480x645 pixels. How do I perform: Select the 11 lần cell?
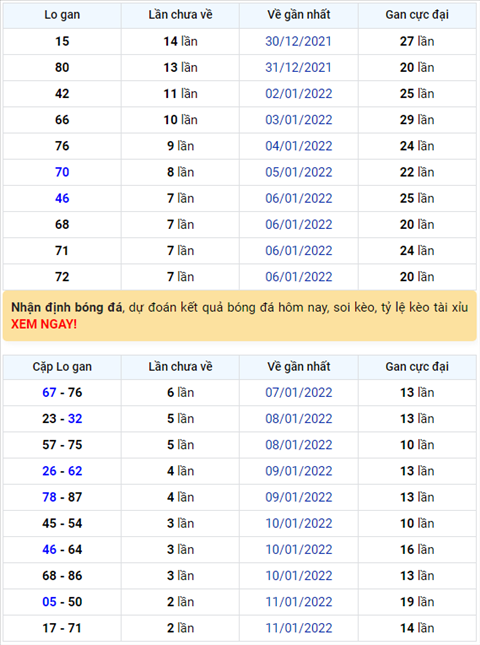click(180, 94)
